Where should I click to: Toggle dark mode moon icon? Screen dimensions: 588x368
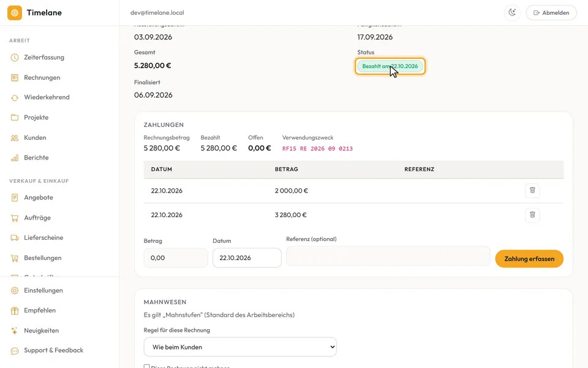pyautogui.click(x=512, y=13)
